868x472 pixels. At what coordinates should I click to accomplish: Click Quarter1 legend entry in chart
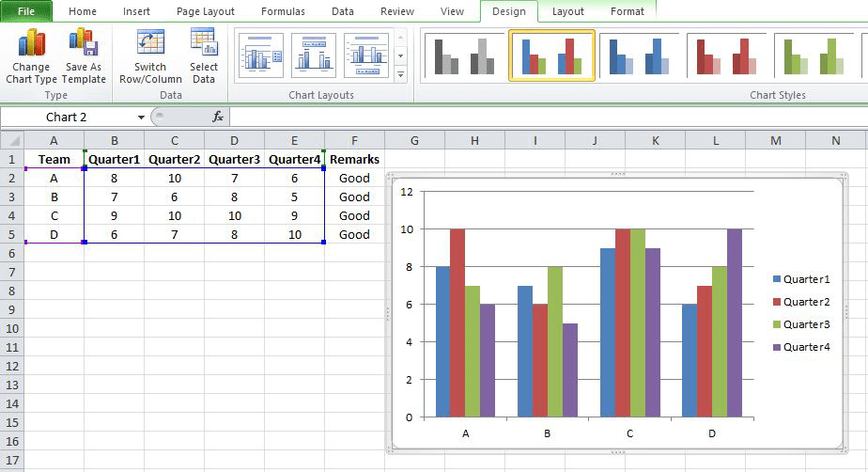(801, 279)
